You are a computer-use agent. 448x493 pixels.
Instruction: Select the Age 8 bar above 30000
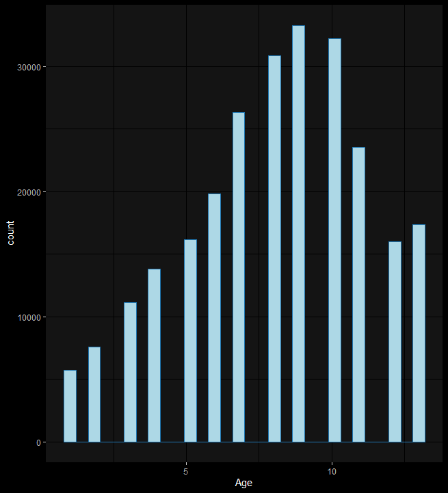pos(274,249)
